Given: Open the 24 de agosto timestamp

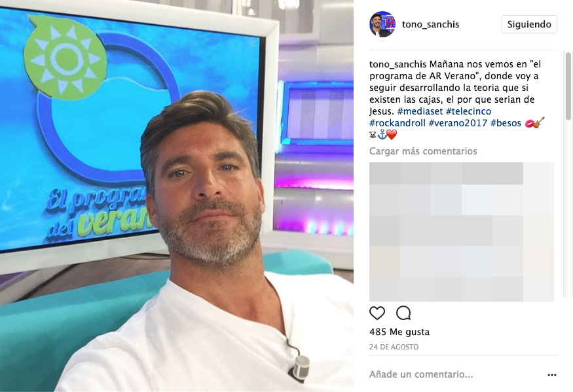Looking at the screenshot, I should tap(394, 347).
